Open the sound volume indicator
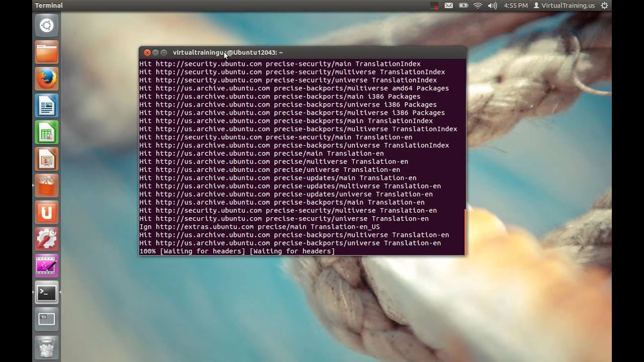 coord(492,6)
